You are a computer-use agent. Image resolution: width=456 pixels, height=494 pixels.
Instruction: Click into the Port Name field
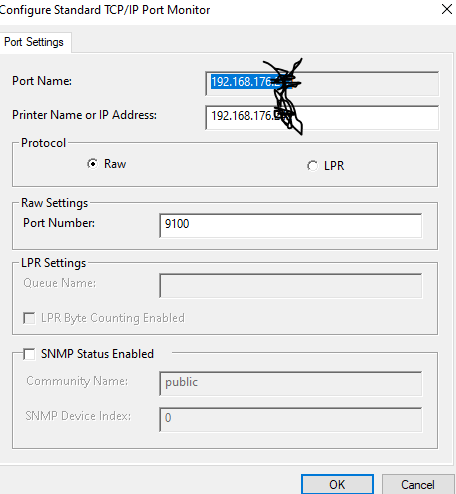click(322, 83)
